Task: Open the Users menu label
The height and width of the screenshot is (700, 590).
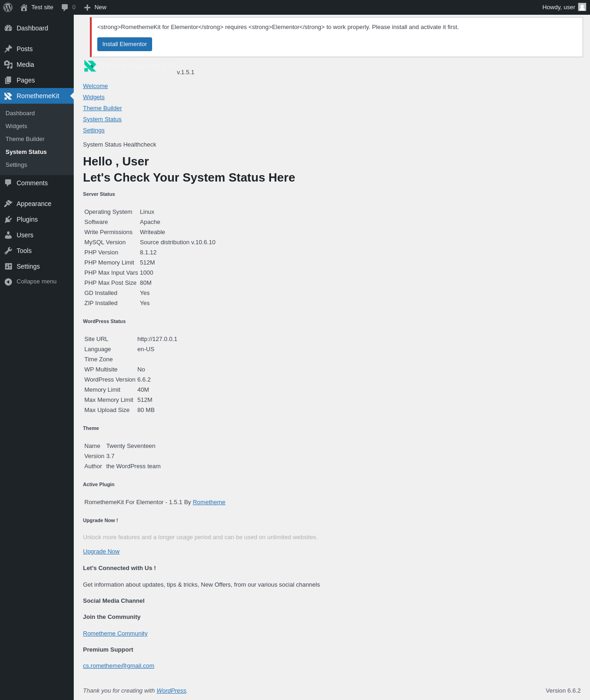Action: [25, 235]
